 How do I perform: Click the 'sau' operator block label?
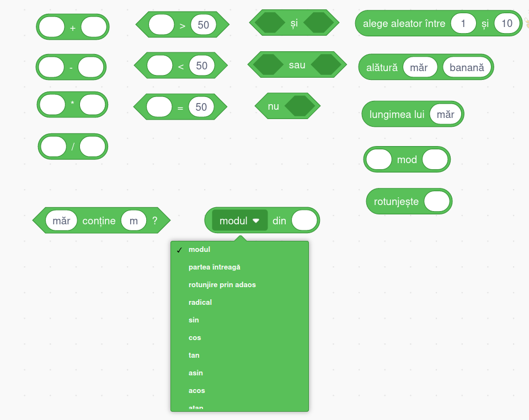tap(297, 65)
